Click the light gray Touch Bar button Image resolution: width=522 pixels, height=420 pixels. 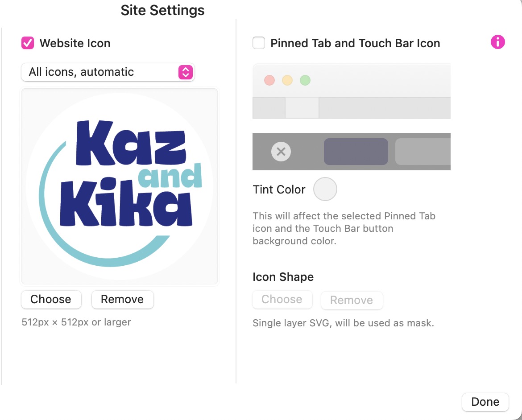point(423,152)
